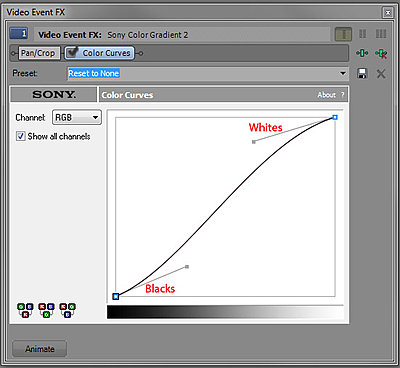Click the black-to-white gradient bar

(x=225, y=312)
